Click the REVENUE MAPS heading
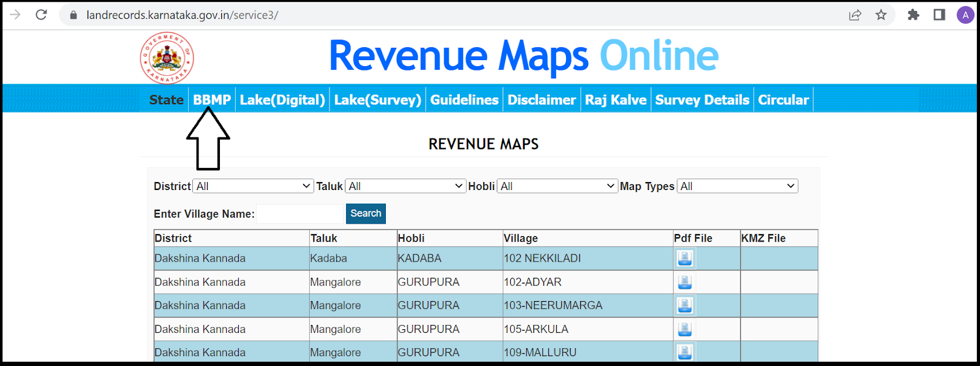Image resolution: width=980 pixels, height=366 pixels. pyautogui.click(x=484, y=144)
